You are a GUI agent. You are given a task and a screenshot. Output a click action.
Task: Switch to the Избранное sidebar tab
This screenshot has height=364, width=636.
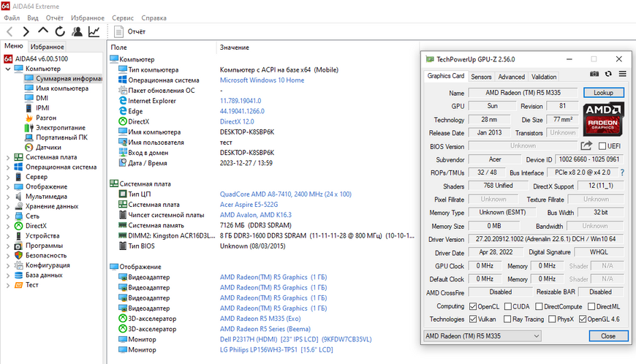click(x=47, y=47)
